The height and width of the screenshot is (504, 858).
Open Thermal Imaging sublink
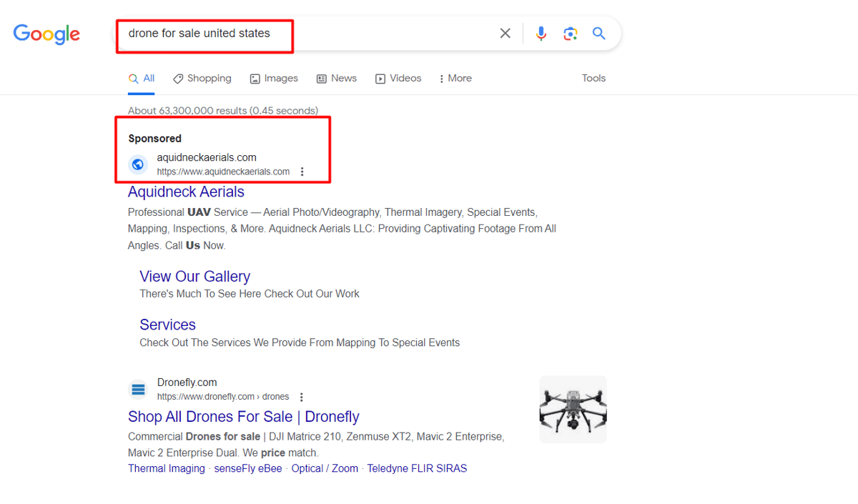[x=167, y=469]
